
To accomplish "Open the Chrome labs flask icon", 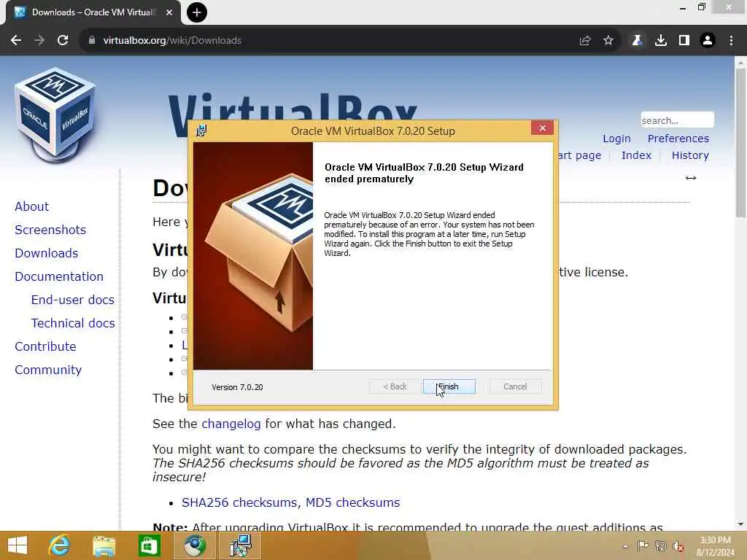I will pyautogui.click(x=637, y=41).
